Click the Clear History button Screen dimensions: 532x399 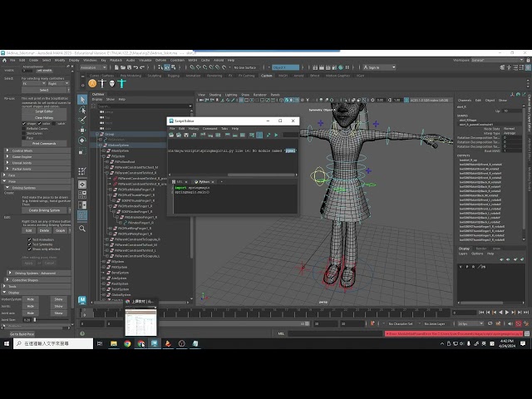44,117
